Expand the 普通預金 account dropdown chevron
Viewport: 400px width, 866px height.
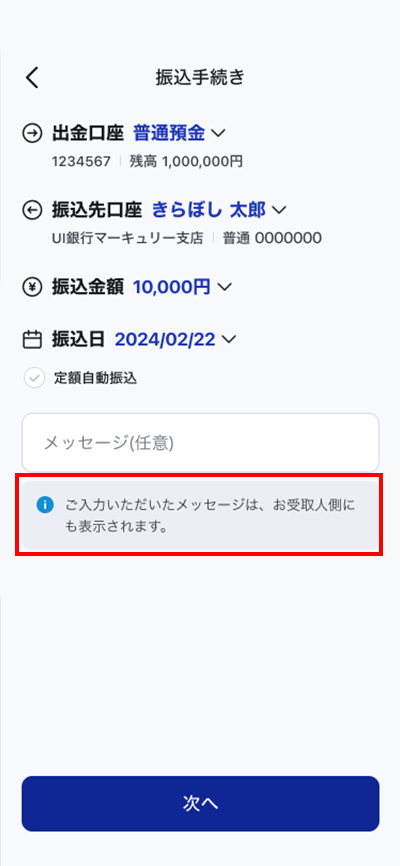(x=219, y=133)
